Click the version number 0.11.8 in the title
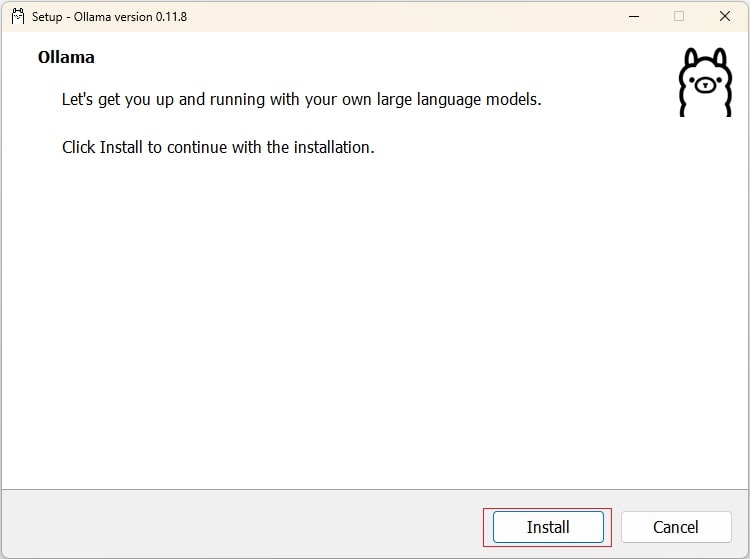 pos(167,17)
